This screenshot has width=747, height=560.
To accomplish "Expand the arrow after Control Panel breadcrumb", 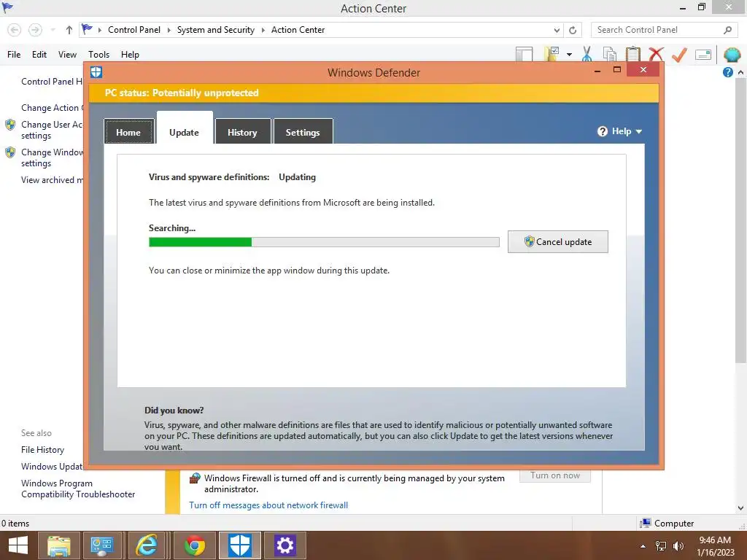I will [x=169, y=30].
